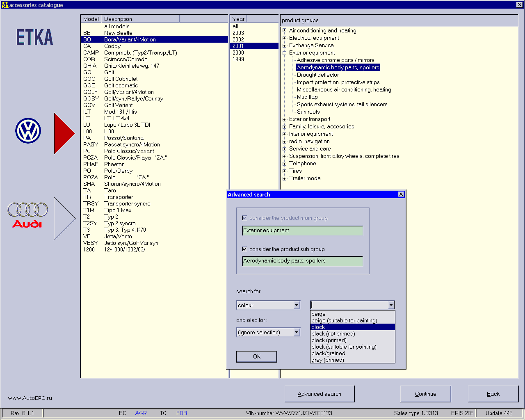Close the Advanced search dialog

click(x=401, y=194)
